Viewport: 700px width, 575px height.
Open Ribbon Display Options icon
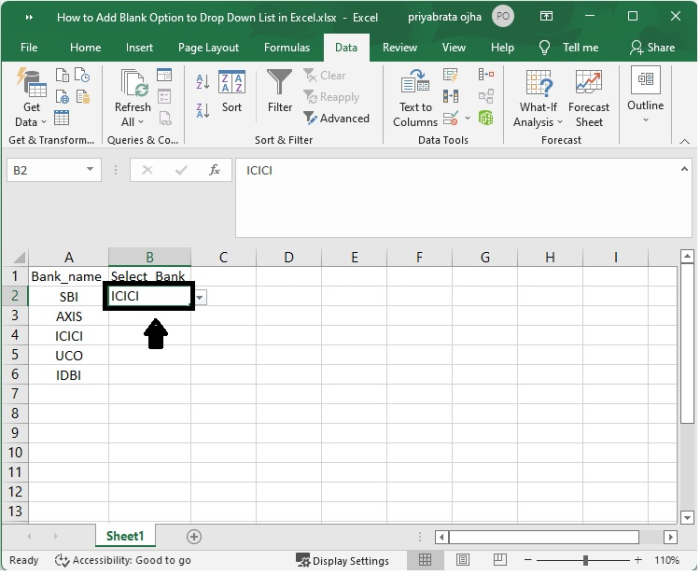tap(546, 17)
